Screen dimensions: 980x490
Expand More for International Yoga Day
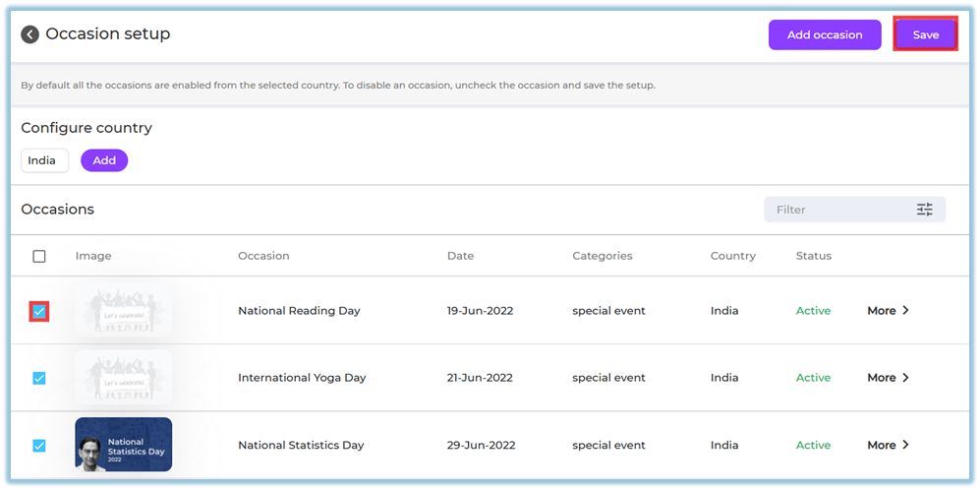point(888,378)
